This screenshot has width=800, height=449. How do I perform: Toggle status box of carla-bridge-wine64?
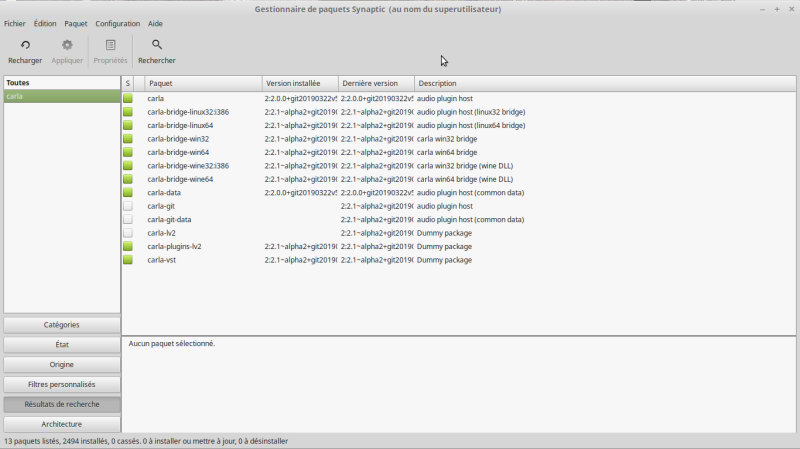[128, 179]
